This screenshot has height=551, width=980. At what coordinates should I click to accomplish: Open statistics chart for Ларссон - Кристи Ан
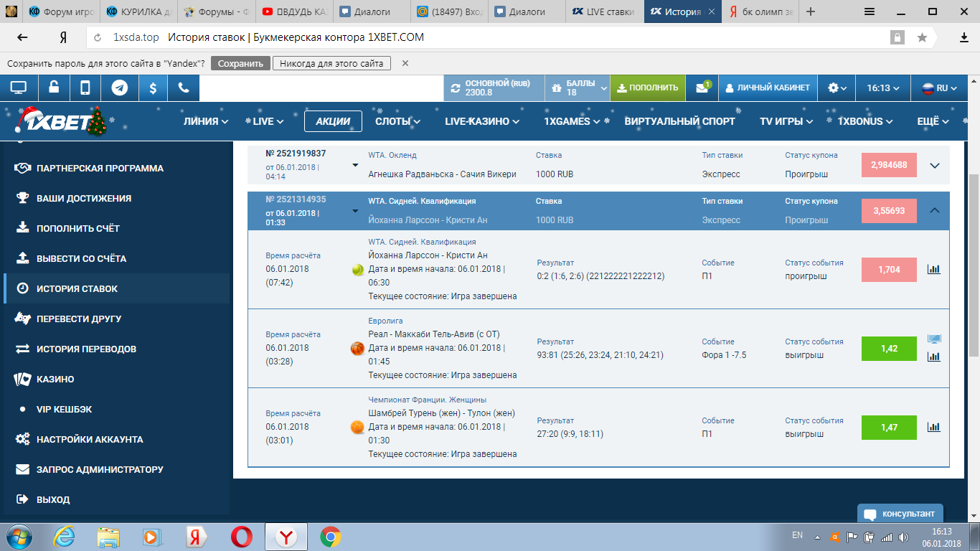coord(933,269)
